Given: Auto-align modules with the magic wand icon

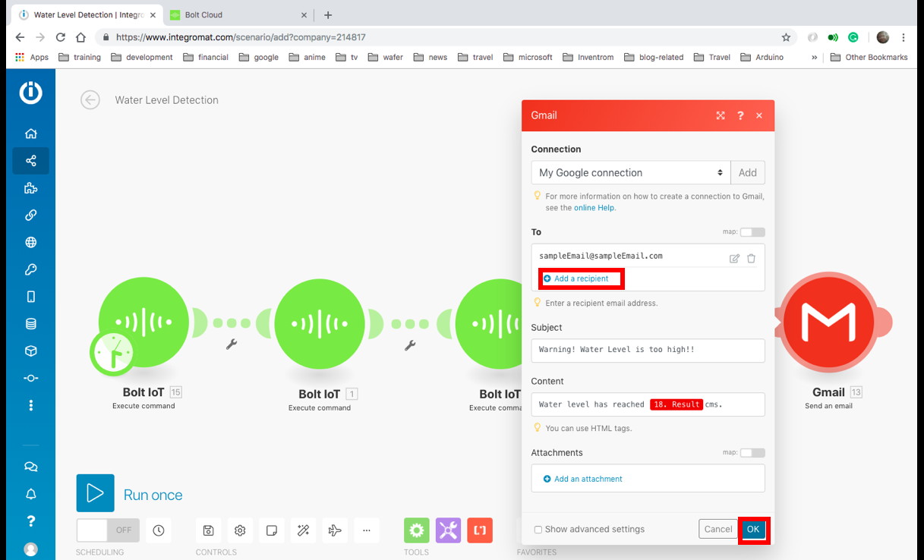Looking at the screenshot, I should (303, 530).
